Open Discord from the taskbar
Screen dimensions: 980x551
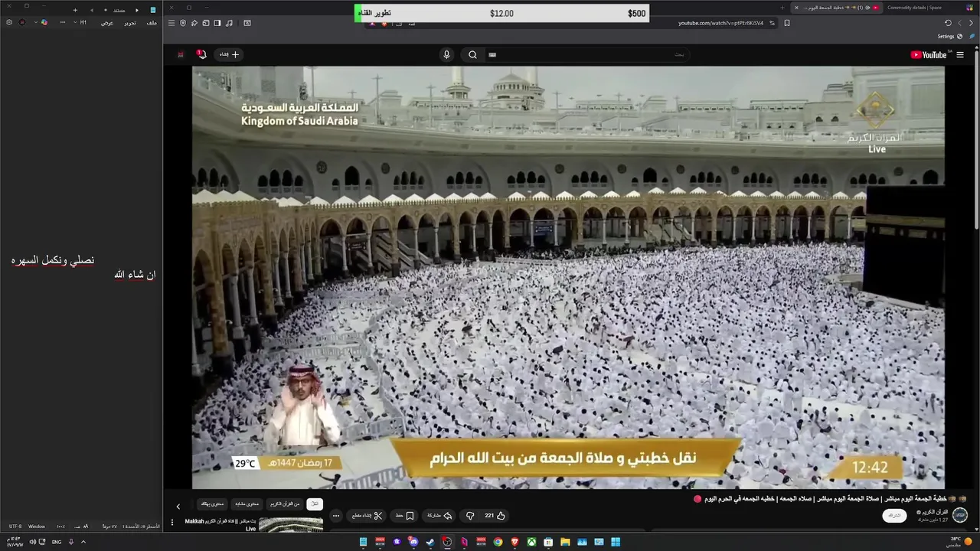(413, 542)
